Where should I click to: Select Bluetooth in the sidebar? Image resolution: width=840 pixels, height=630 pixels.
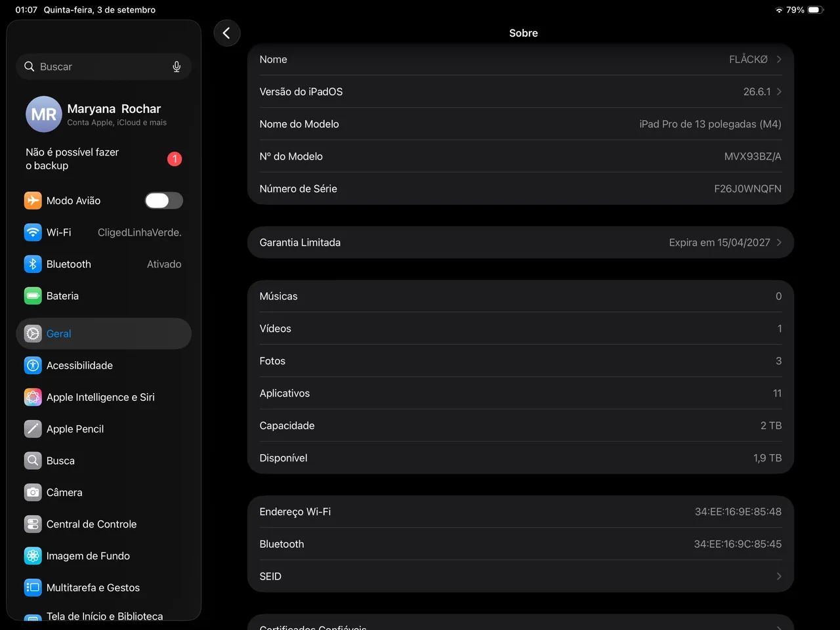click(104, 264)
